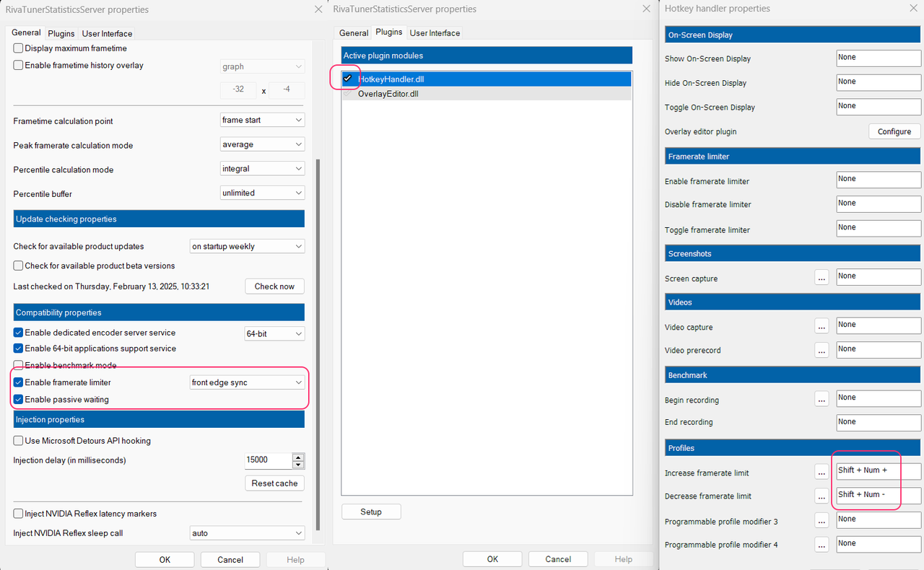The height and width of the screenshot is (570, 924).
Task: Increase Injection delay with the up arrow
Action: point(298,457)
